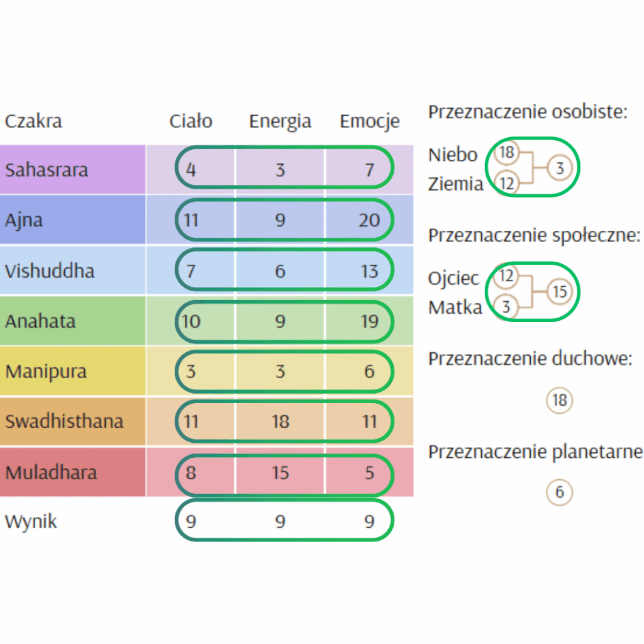Click the yellow Manipura chakra label

pyautogui.click(x=46, y=371)
